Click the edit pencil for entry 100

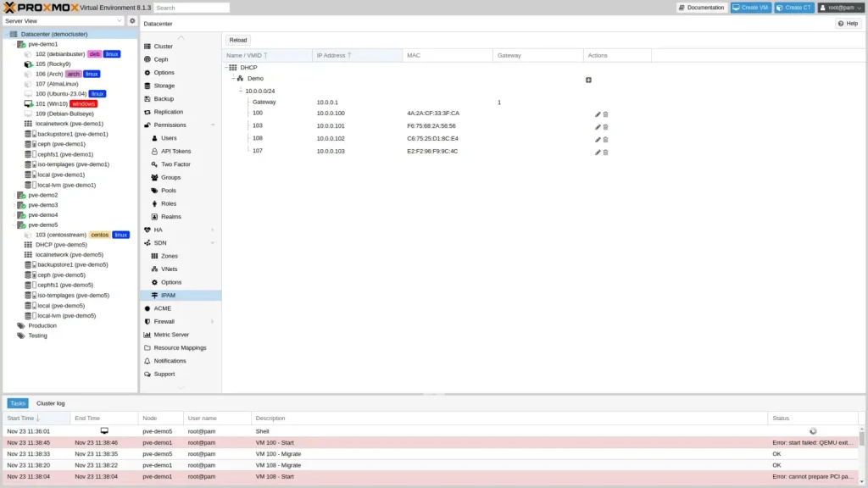pyautogui.click(x=598, y=113)
